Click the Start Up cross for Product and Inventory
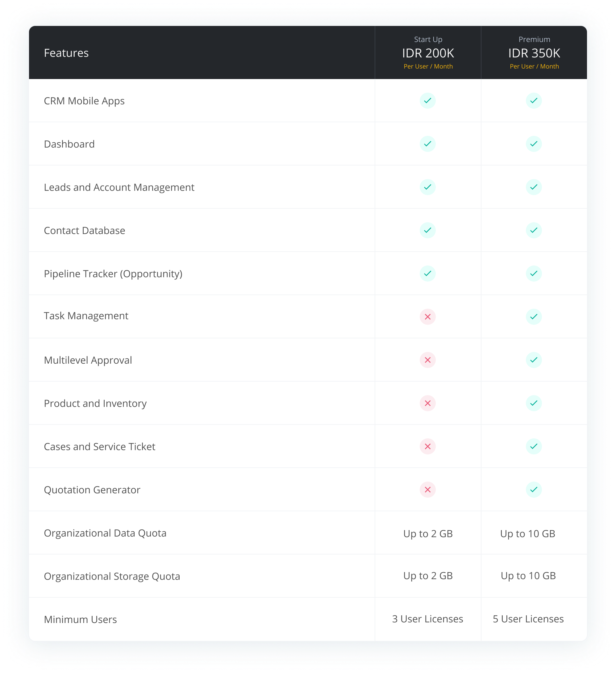 pos(427,403)
